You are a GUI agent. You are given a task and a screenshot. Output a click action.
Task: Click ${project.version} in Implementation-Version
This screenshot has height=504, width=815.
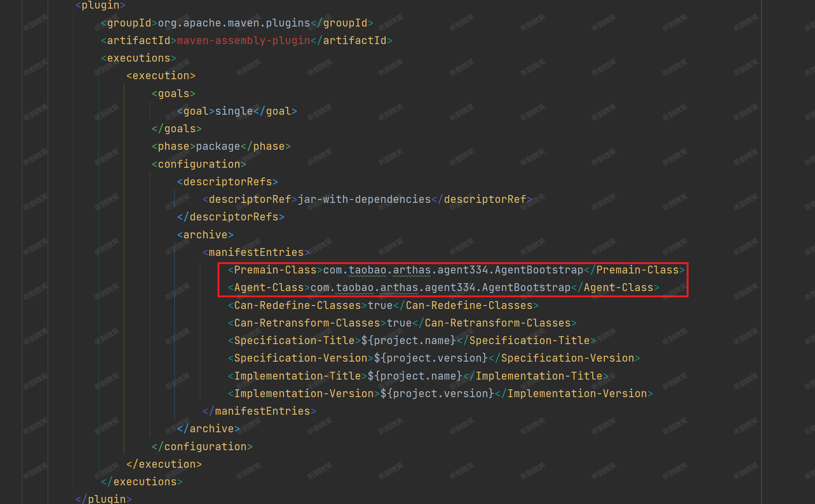[x=437, y=393]
